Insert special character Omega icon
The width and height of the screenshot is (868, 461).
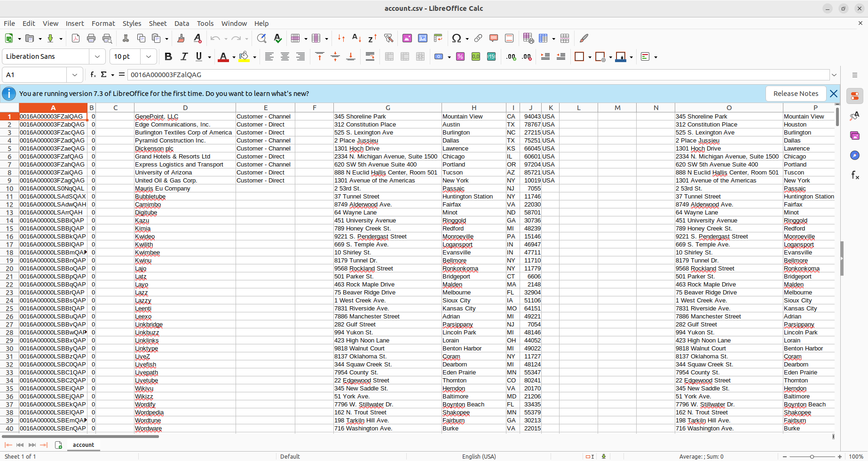coord(456,39)
